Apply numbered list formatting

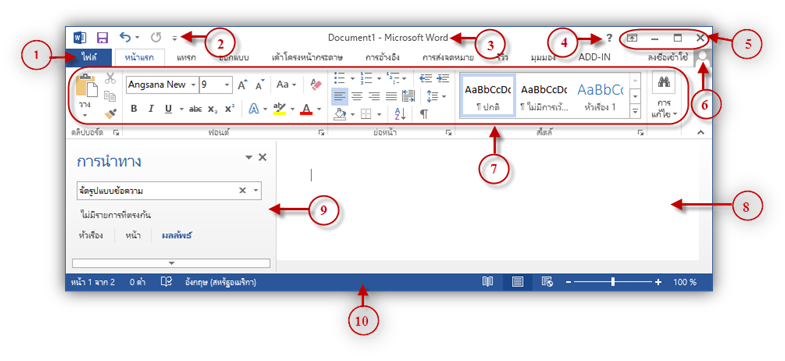[x=366, y=79]
